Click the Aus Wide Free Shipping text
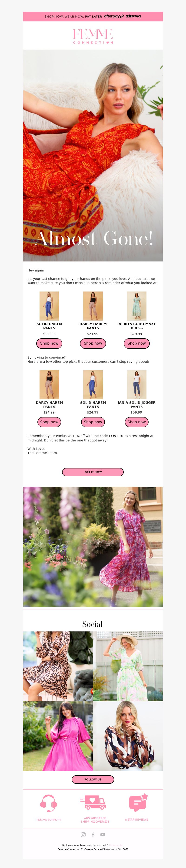This screenshot has width=186, height=868. [x=95, y=820]
